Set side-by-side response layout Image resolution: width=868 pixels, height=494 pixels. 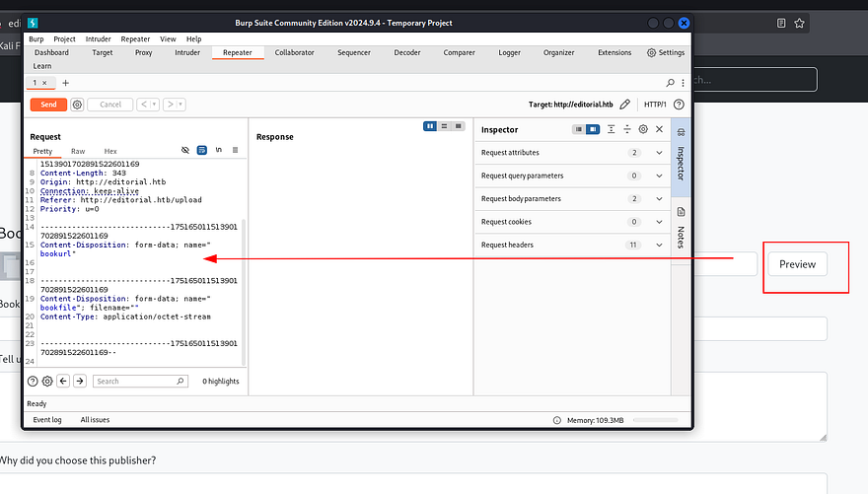point(430,126)
